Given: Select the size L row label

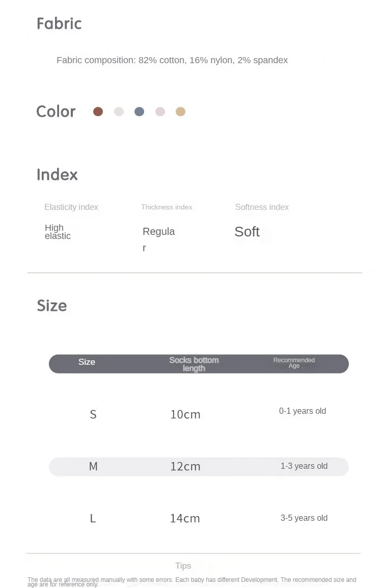Looking at the screenshot, I should pyautogui.click(x=93, y=518).
